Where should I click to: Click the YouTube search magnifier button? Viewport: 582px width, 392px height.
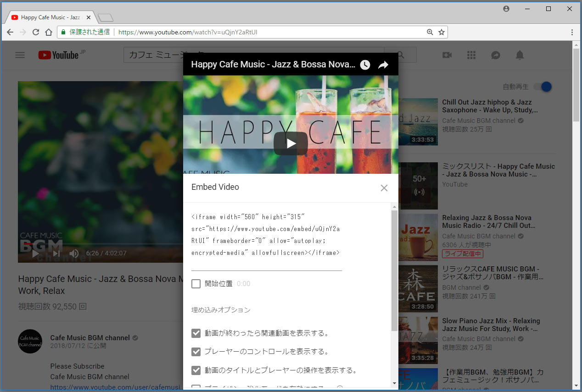[401, 55]
